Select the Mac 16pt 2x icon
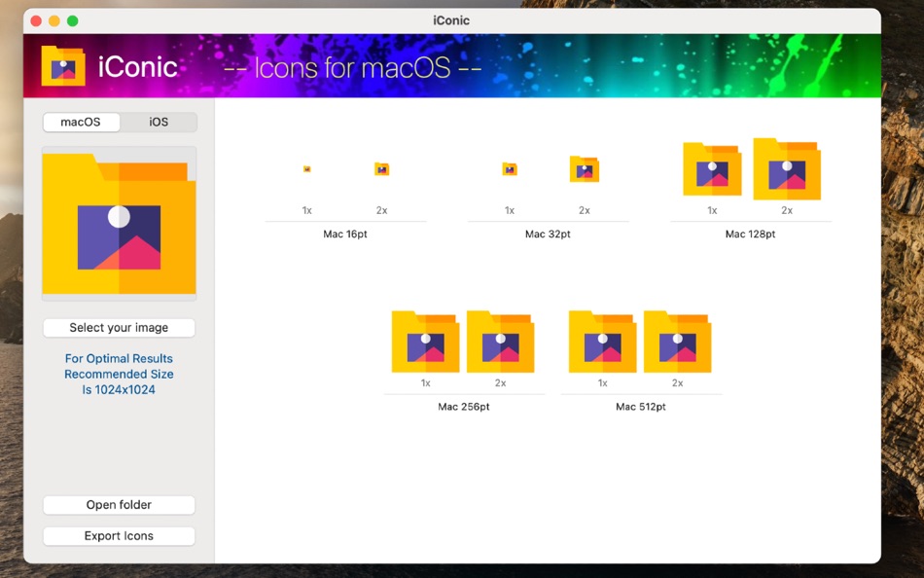924x578 pixels. [x=382, y=169]
